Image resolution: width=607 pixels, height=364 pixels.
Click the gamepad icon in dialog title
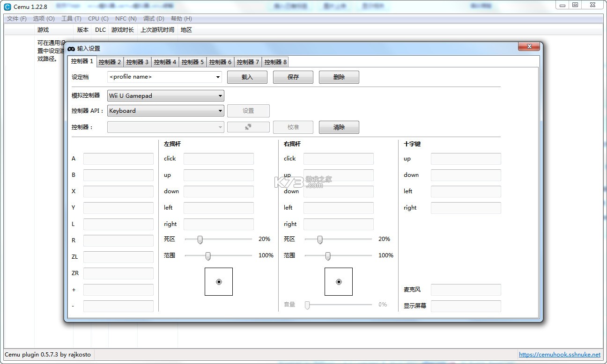71,49
